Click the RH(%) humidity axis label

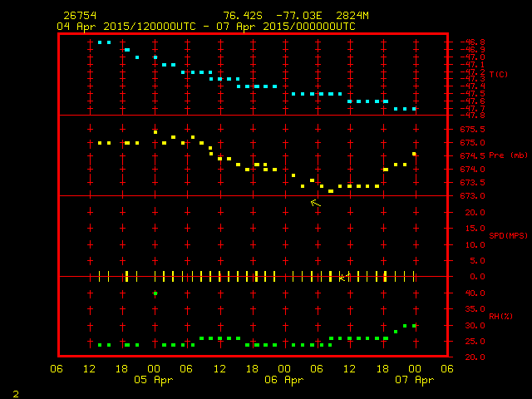pos(500,316)
